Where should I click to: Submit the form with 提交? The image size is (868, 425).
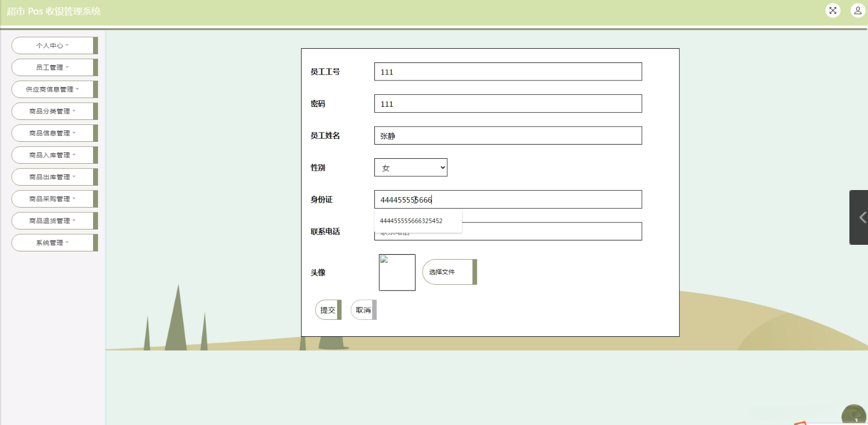coord(328,310)
